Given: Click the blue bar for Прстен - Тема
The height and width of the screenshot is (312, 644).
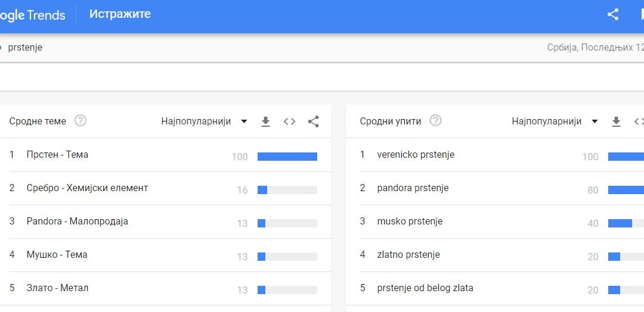Looking at the screenshot, I should 287,157.
